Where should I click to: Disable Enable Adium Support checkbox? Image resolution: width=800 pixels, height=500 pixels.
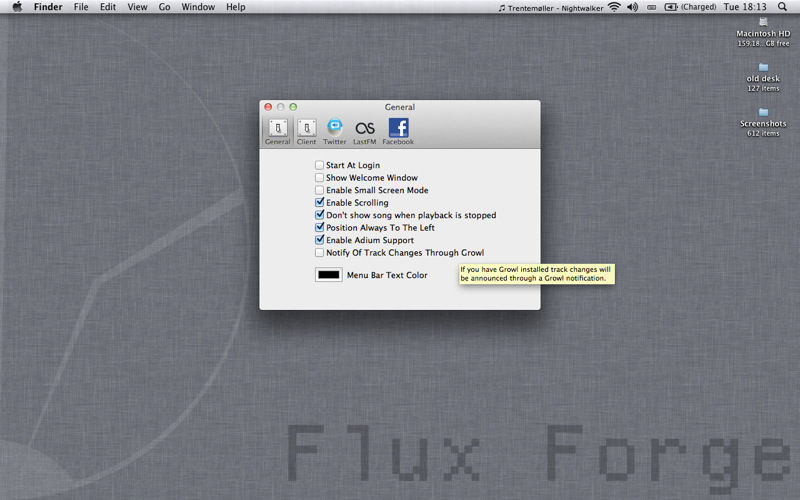click(319, 240)
